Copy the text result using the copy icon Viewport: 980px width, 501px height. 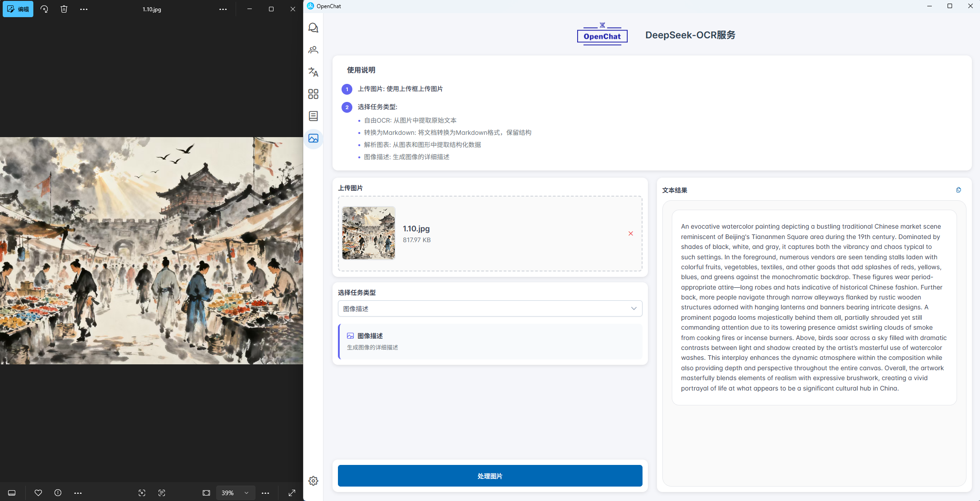point(959,190)
